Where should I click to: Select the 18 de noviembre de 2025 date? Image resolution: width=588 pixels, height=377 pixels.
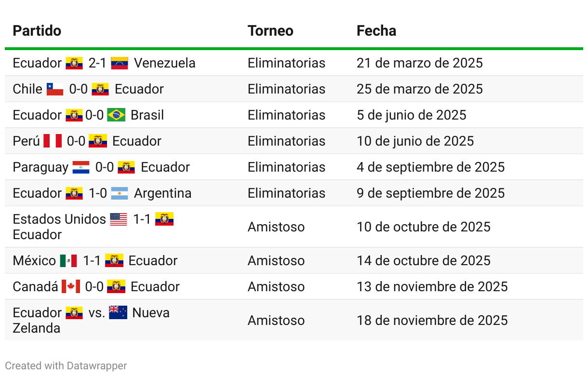click(x=432, y=321)
